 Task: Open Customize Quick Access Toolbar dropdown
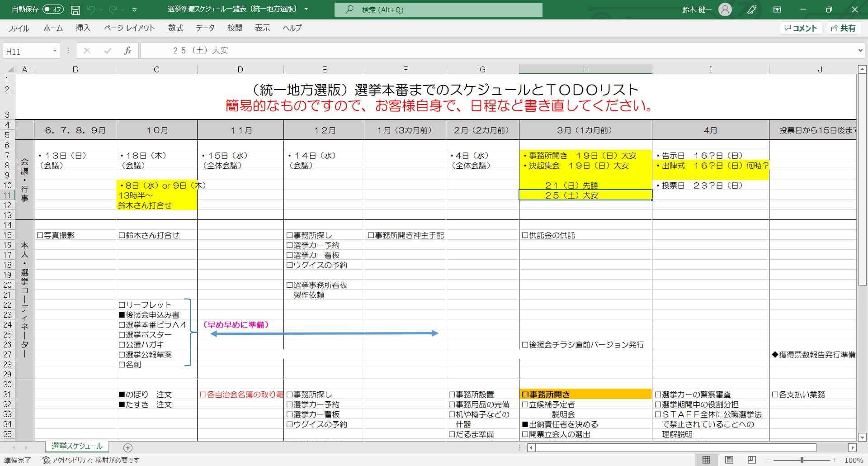click(134, 10)
